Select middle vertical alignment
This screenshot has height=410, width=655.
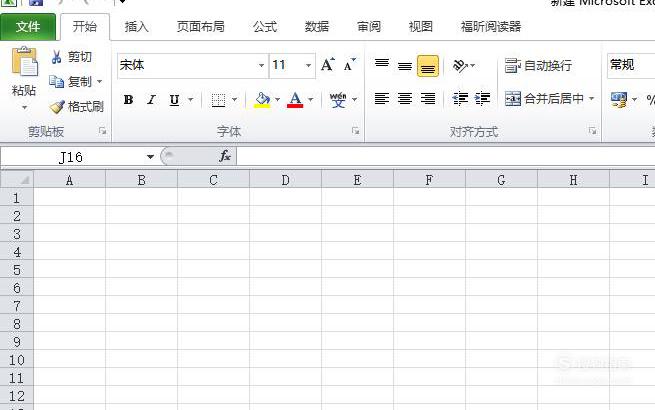point(405,65)
